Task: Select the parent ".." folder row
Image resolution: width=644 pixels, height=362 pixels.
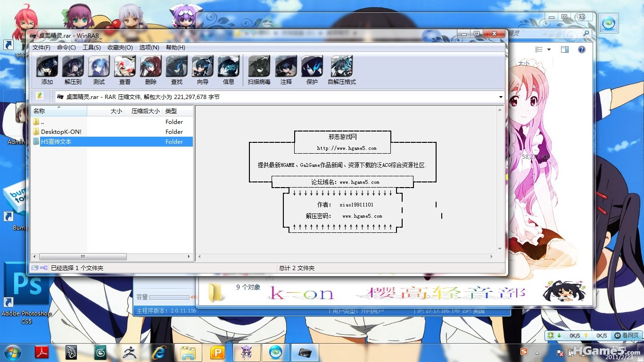Action: point(112,122)
